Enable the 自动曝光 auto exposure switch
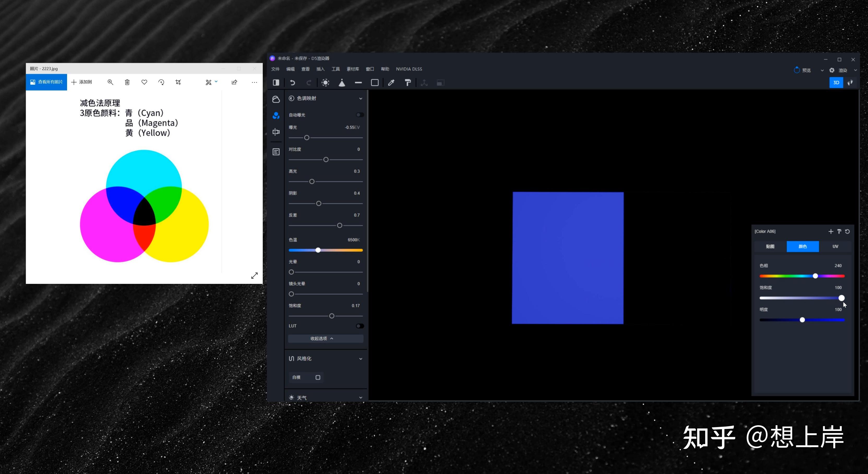The height and width of the screenshot is (474, 868). (360, 115)
